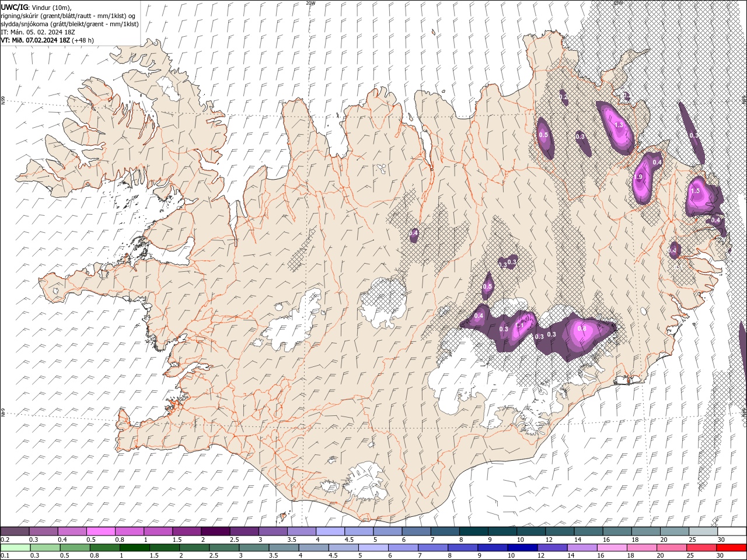Click the 20W longitude label
The image size is (747, 560).
tap(310, 3)
